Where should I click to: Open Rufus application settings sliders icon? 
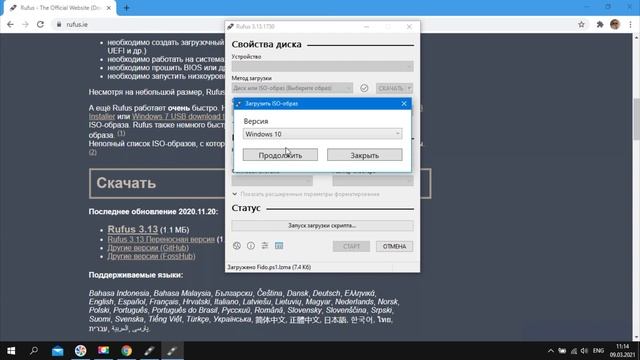pyautogui.click(x=264, y=246)
